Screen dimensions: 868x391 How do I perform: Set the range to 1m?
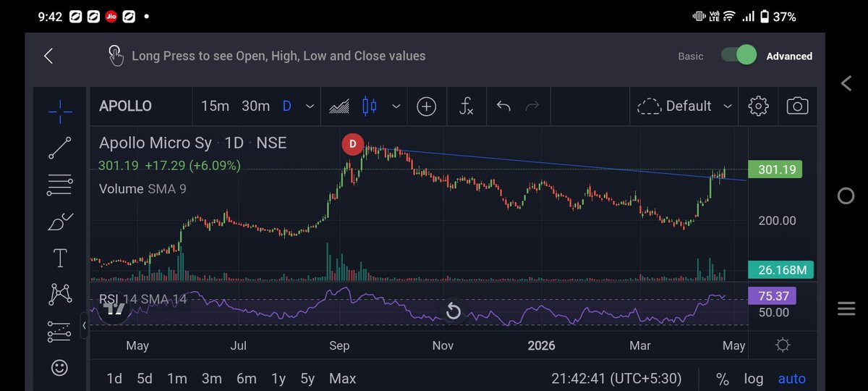pos(176,379)
